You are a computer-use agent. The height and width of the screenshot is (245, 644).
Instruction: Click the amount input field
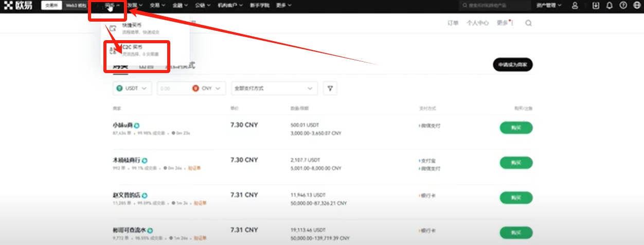pos(174,89)
